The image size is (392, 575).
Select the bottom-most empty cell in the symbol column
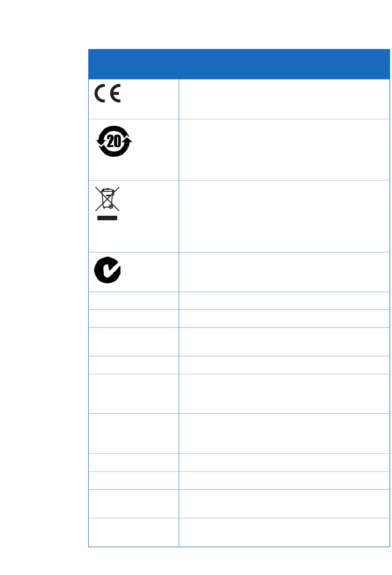(x=134, y=533)
